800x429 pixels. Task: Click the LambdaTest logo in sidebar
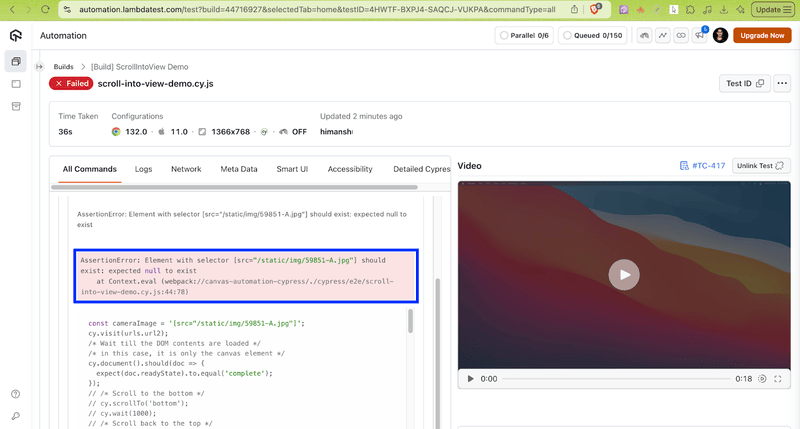pyautogui.click(x=16, y=35)
